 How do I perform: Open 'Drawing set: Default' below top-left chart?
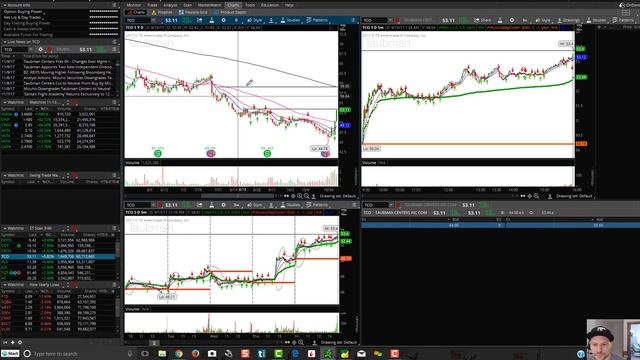coord(338,196)
